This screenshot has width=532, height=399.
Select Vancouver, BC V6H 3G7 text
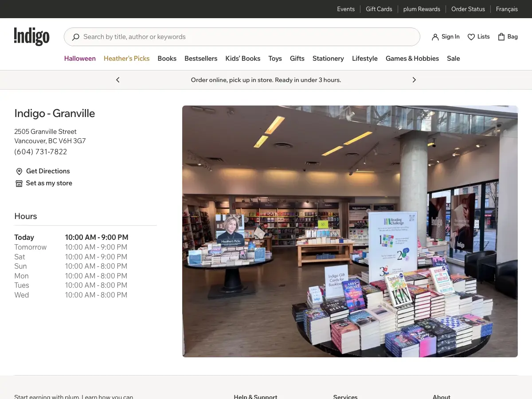[x=50, y=141]
